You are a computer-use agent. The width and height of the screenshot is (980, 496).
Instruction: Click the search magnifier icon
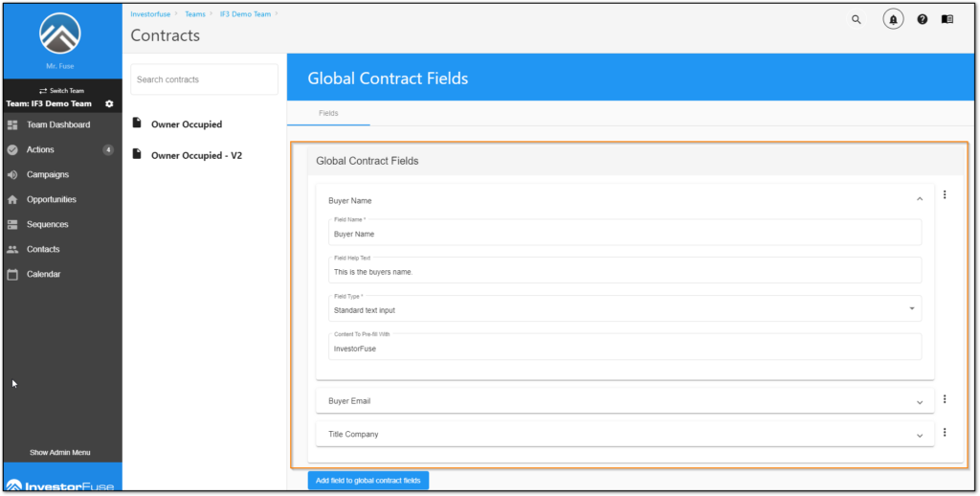click(x=857, y=20)
